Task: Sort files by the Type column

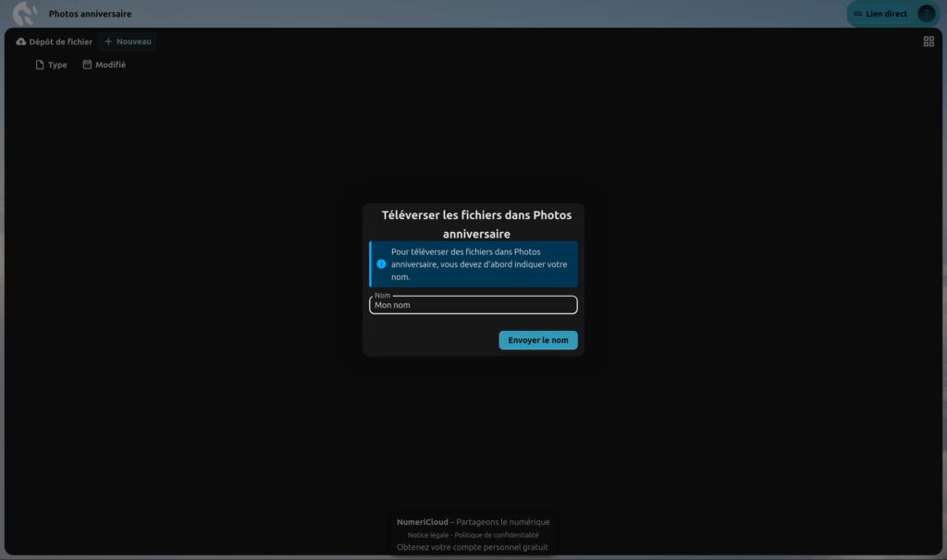Action: click(x=52, y=65)
